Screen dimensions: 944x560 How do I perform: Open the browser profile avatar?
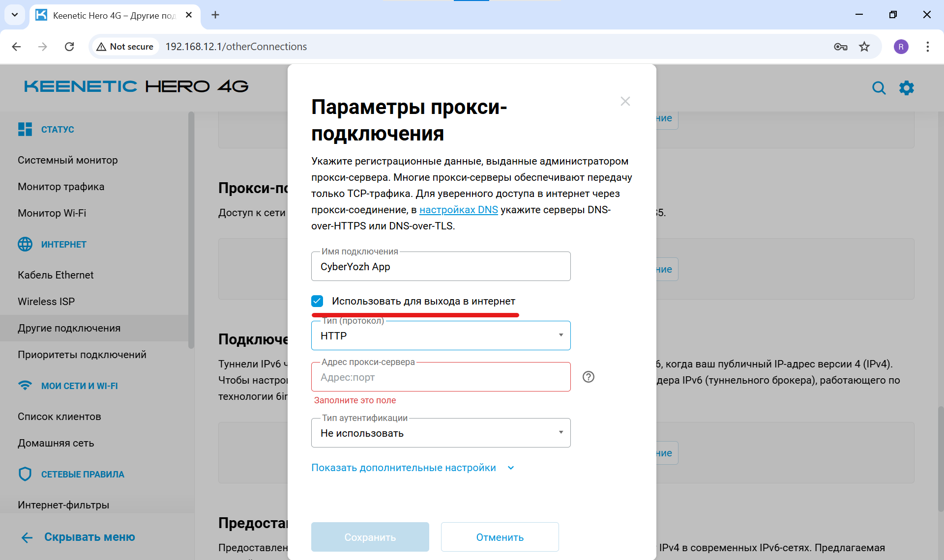click(901, 47)
